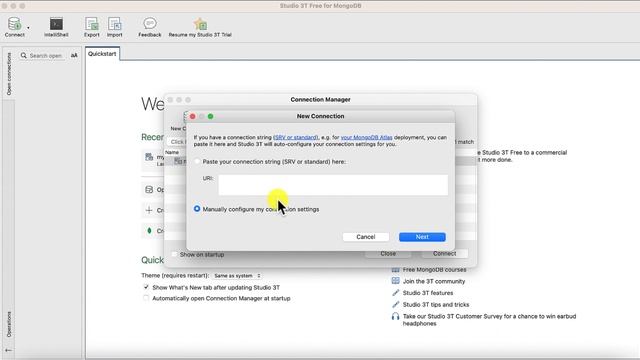This screenshot has width=640, height=360.
Task: Open the Theme Same as system dropdown
Action: tap(237, 276)
